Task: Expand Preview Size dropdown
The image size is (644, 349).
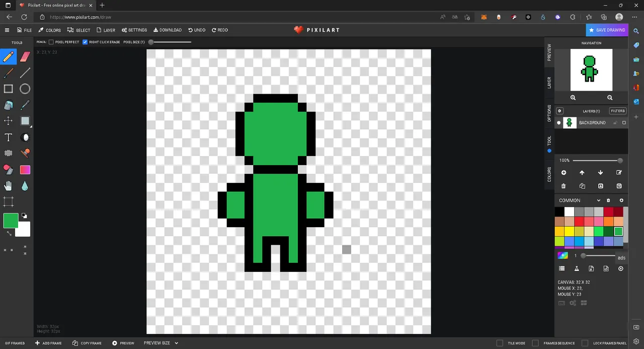Action: tap(177, 343)
